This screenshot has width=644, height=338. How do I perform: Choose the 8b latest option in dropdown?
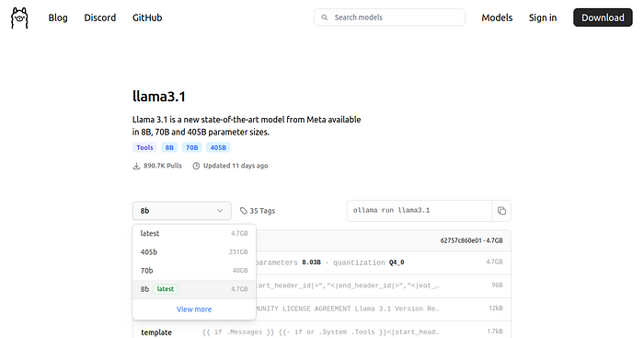click(x=194, y=289)
